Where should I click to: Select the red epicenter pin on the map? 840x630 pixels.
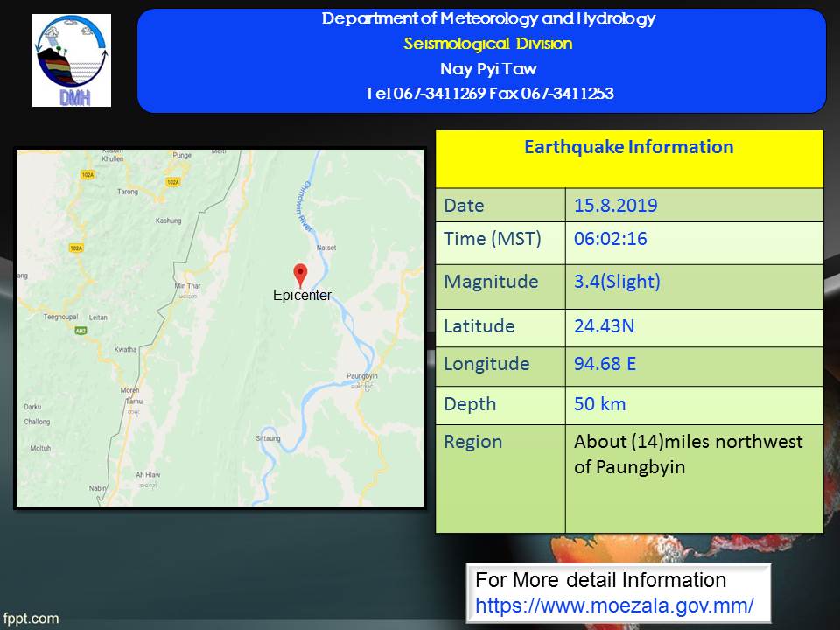click(x=300, y=276)
